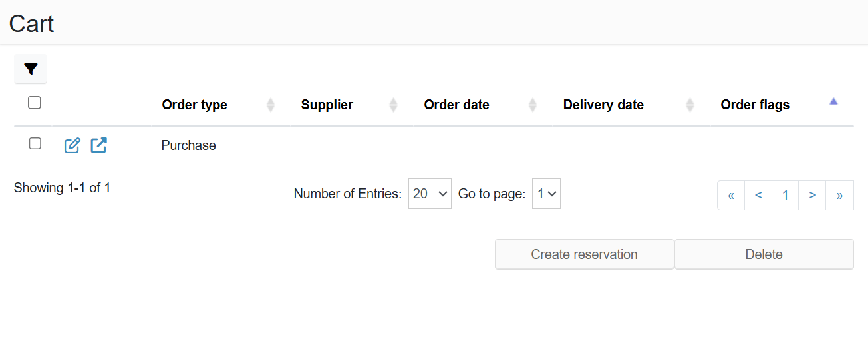This screenshot has width=868, height=337.
Task: Click the edit pencil icon for Purchase row
Action: tap(72, 145)
